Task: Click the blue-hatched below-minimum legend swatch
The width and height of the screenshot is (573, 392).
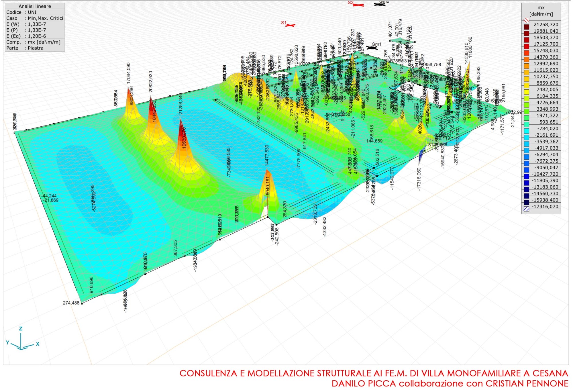Action: click(526, 209)
